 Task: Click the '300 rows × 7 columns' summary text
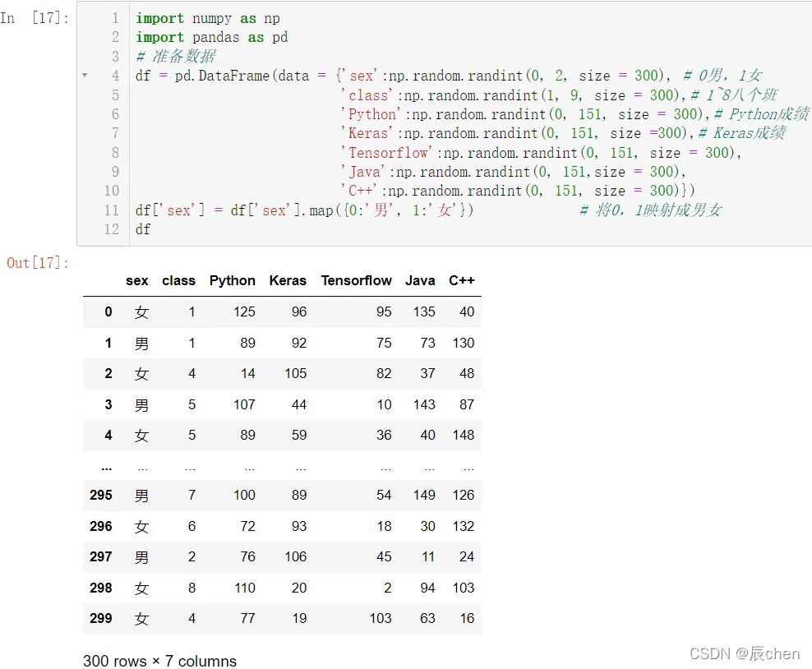159,661
